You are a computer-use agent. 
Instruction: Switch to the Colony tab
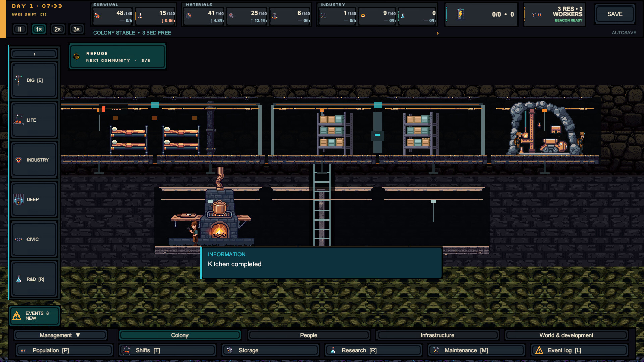(x=180, y=335)
